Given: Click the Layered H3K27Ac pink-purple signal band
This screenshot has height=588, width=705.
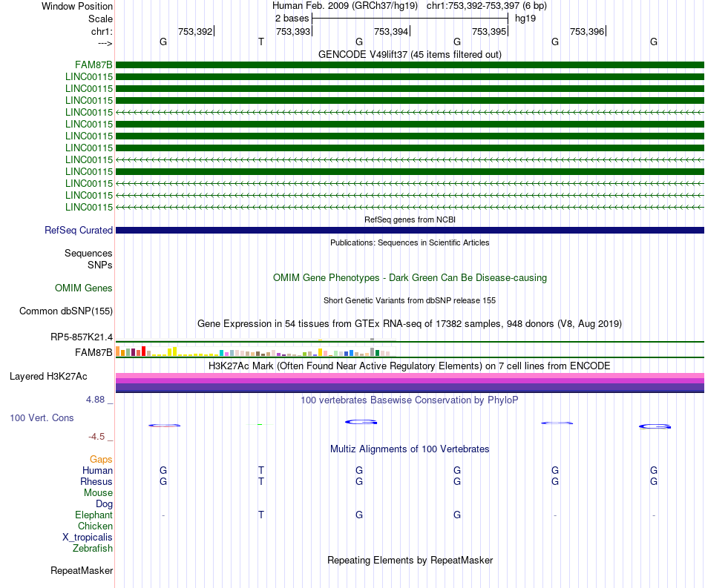Looking at the screenshot, I should 410,383.
